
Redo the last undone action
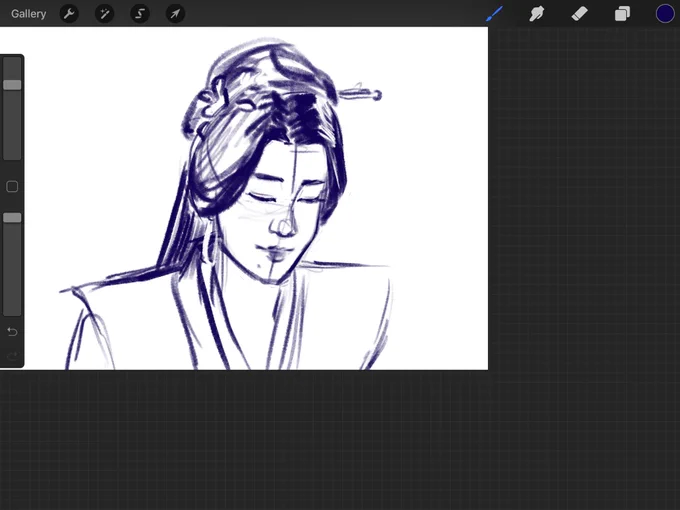(12, 356)
